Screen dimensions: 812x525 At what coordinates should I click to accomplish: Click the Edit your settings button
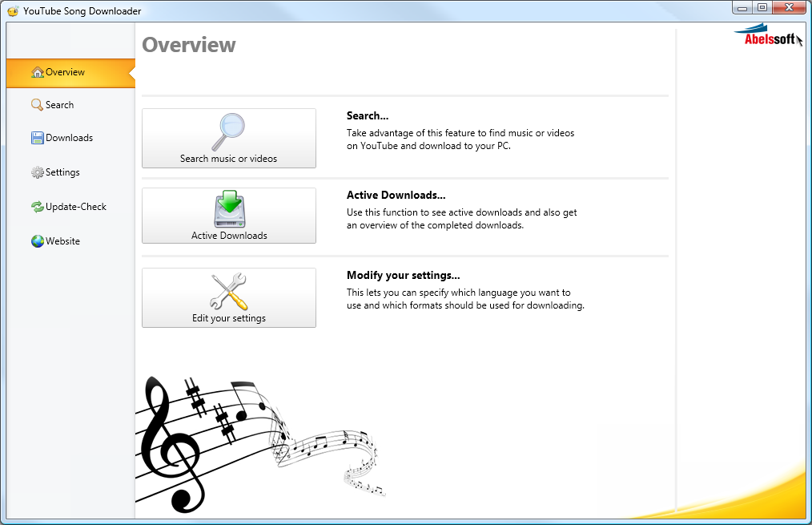click(x=229, y=297)
